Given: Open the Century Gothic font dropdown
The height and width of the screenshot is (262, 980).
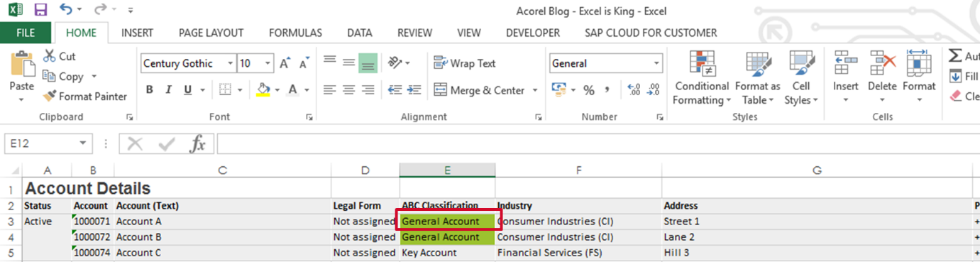Looking at the screenshot, I should tap(230, 63).
